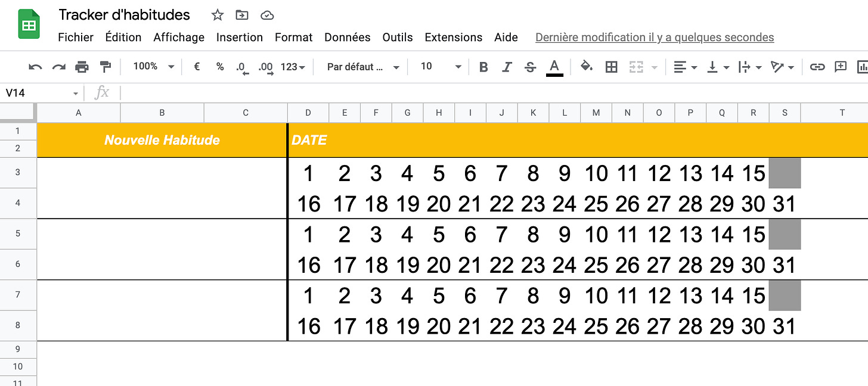The height and width of the screenshot is (386, 868).
Task: Activate the paint format tool
Action: [x=105, y=67]
